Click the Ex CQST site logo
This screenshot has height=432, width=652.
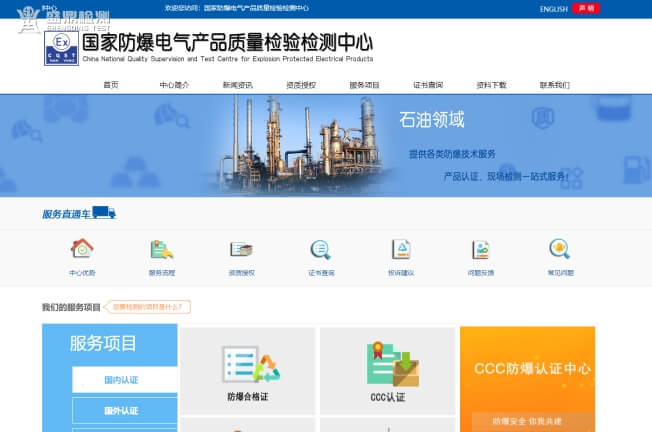click(x=62, y=49)
